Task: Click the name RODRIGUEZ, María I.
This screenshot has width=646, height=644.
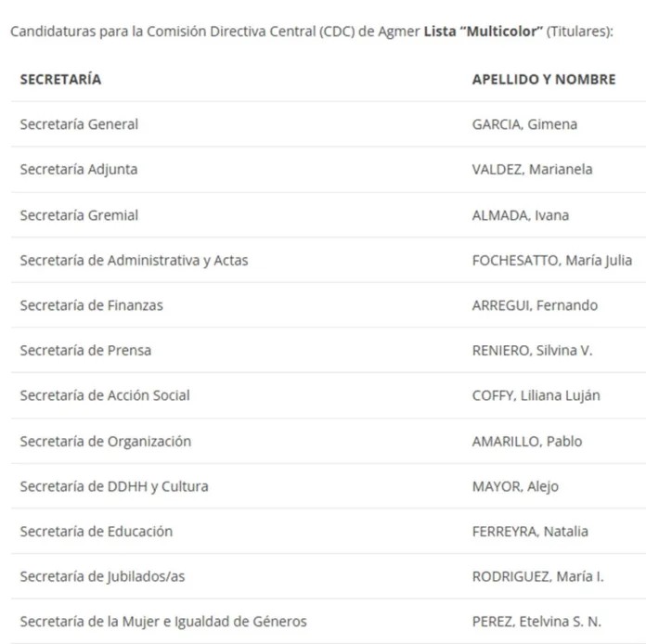Action: 537,576
